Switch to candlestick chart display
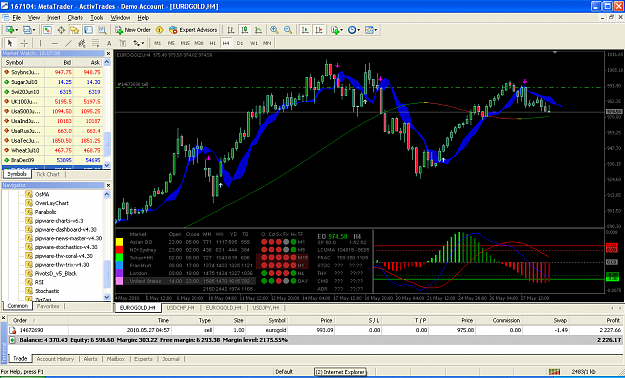The width and height of the screenshot is (625, 378). [245, 30]
